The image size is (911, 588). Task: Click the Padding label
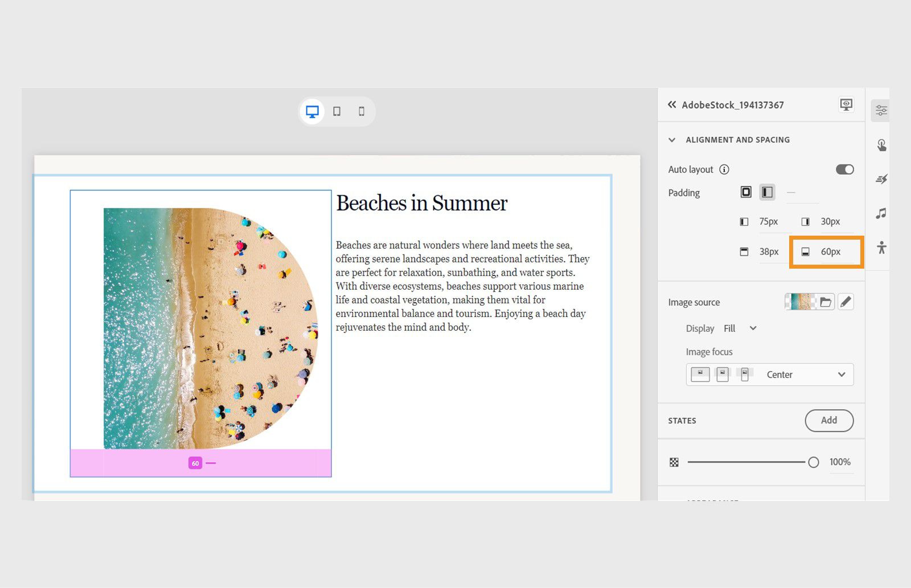(684, 193)
